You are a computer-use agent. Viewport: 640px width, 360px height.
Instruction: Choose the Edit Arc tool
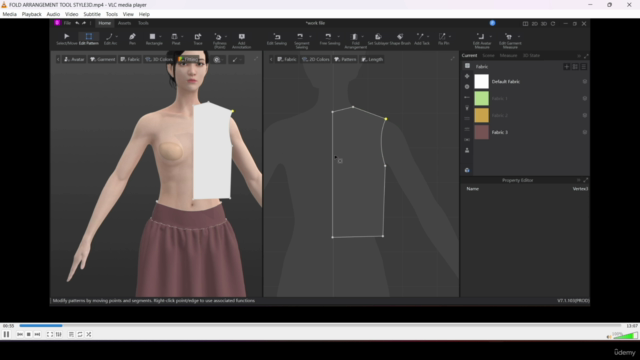point(109,39)
